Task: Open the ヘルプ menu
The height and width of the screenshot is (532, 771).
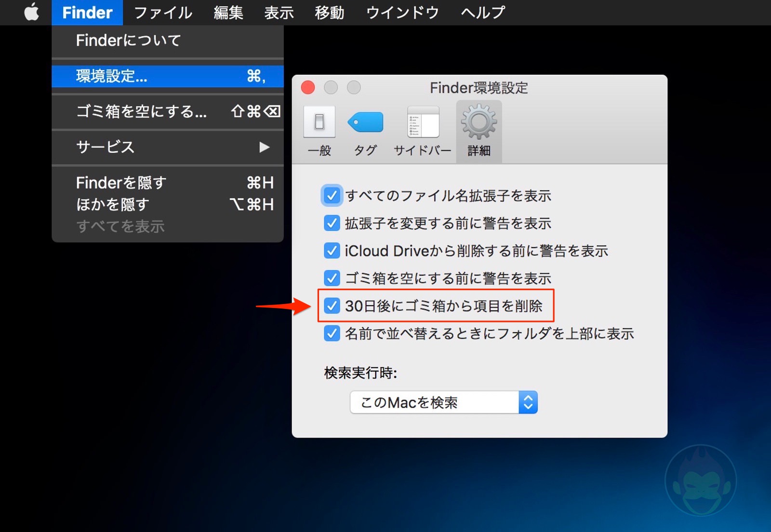Action: point(483,13)
